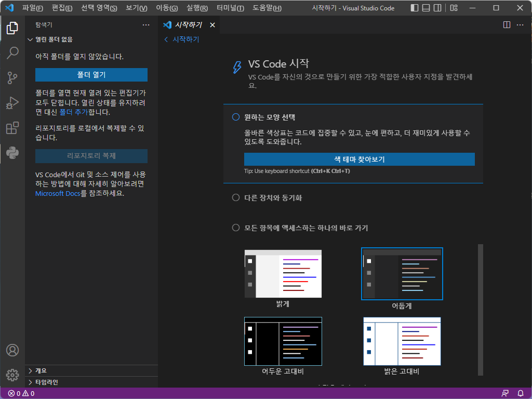Viewport: 532px width, 399px height.
Task: Open the Python view in activity bar
Action: 12,153
